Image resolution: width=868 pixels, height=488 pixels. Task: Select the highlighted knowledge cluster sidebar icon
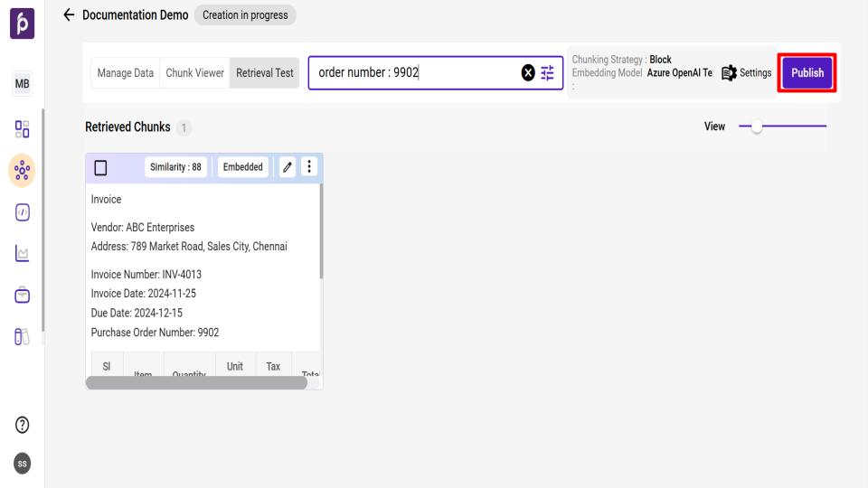[x=22, y=171]
